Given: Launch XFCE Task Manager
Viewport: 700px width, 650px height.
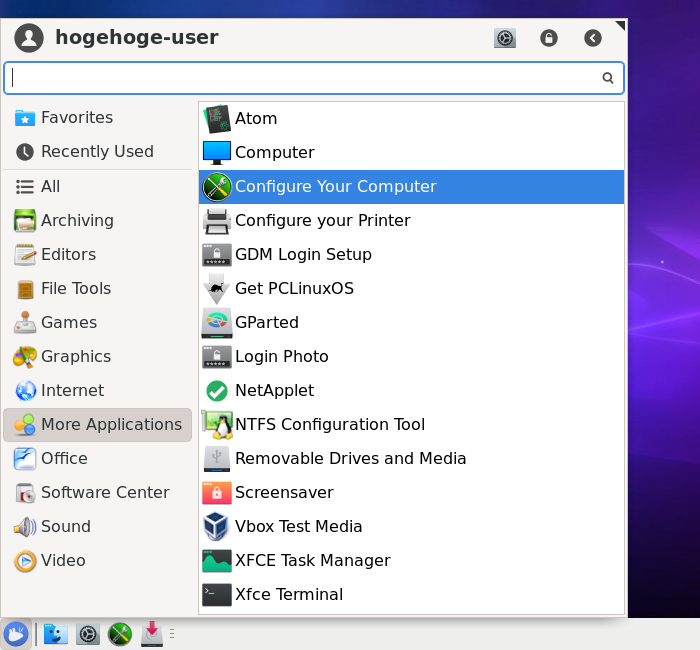Looking at the screenshot, I should pos(411,561).
